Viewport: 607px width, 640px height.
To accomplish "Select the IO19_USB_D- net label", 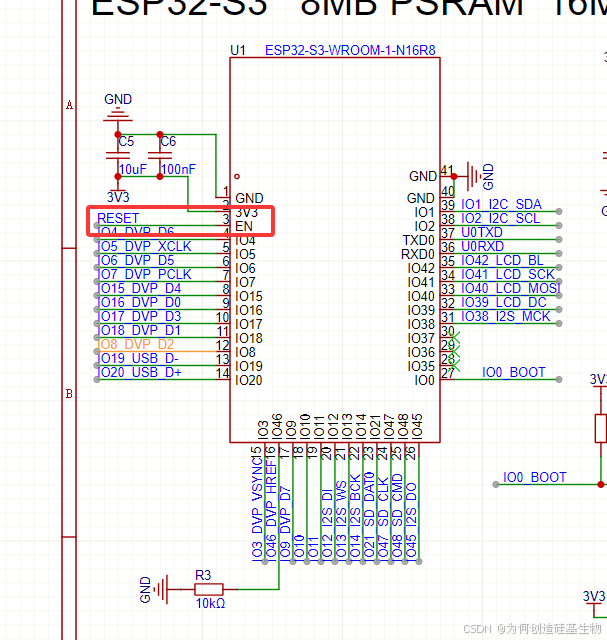I will pyautogui.click(x=138, y=358).
